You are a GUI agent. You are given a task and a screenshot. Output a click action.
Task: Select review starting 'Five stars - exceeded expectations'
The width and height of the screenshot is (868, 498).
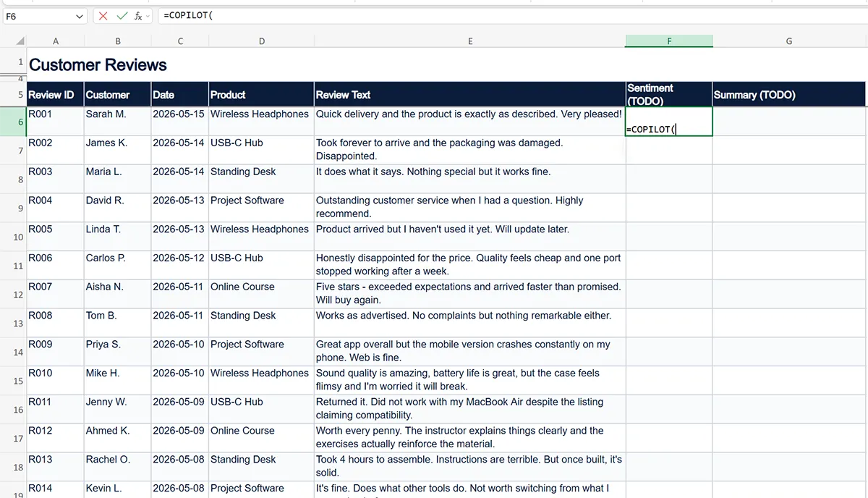point(470,295)
